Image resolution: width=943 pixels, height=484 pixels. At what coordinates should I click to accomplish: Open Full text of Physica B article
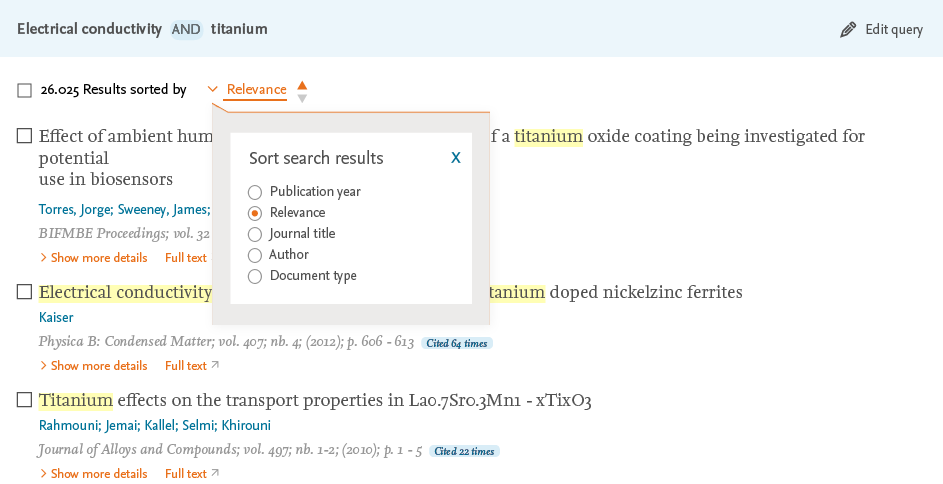coord(191,366)
